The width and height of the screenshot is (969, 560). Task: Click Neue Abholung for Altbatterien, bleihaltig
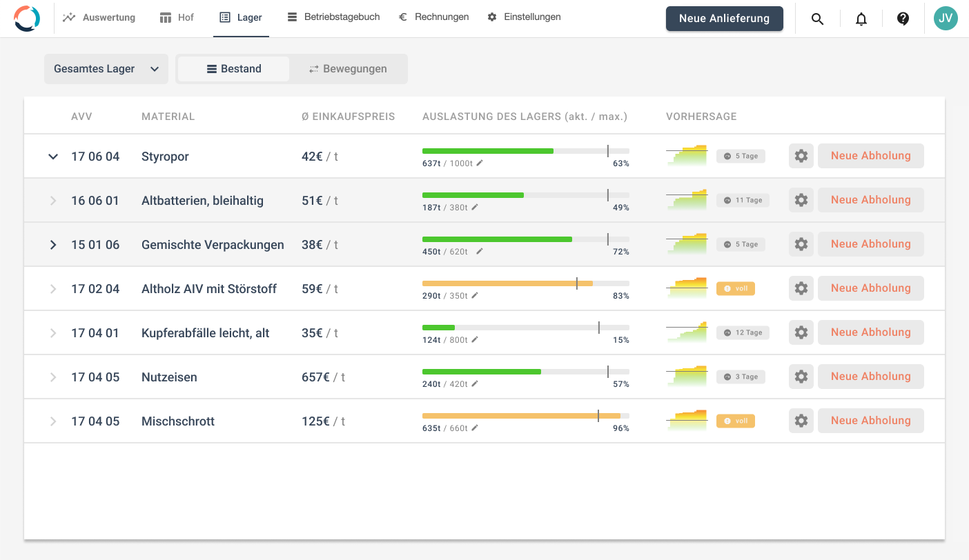[x=870, y=200]
